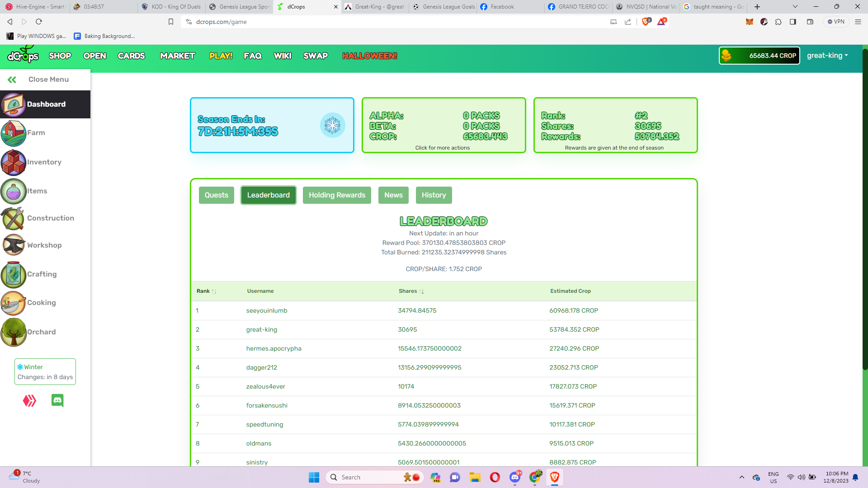This screenshot has height=488, width=868.
Task: Reload the dcrops page
Action: (39, 22)
